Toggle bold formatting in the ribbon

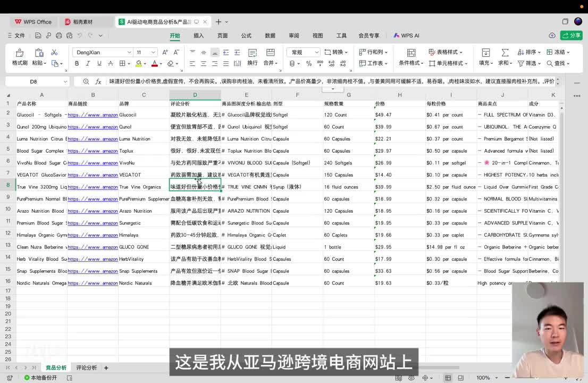click(x=77, y=63)
